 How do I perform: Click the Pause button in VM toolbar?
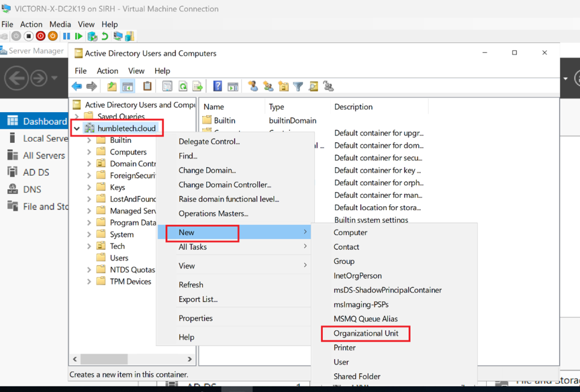[66, 36]
